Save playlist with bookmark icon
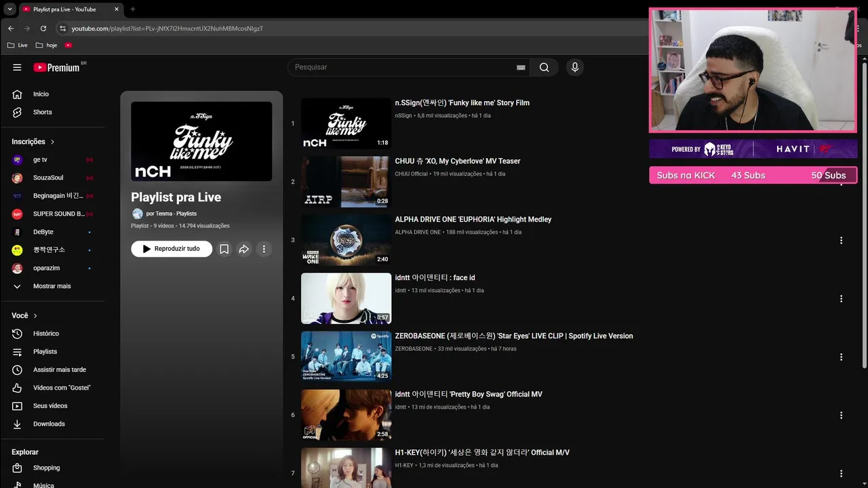Viewport: 868px width, 488px height. (224, 249)
